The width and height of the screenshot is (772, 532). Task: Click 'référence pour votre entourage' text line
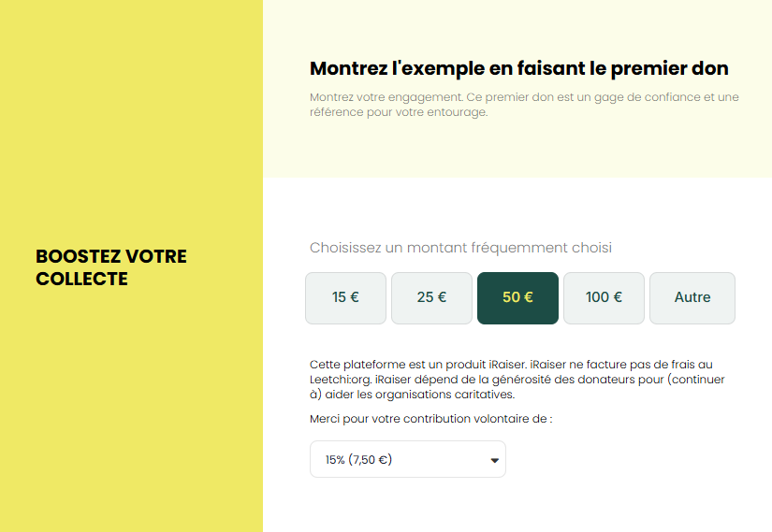(x=398, y=112)
